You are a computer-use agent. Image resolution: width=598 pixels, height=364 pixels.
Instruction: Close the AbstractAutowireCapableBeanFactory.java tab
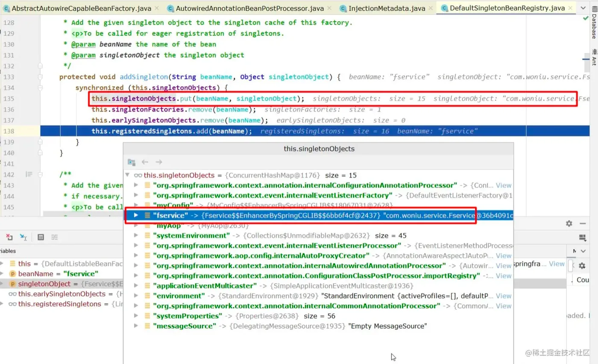coord(156,8)
